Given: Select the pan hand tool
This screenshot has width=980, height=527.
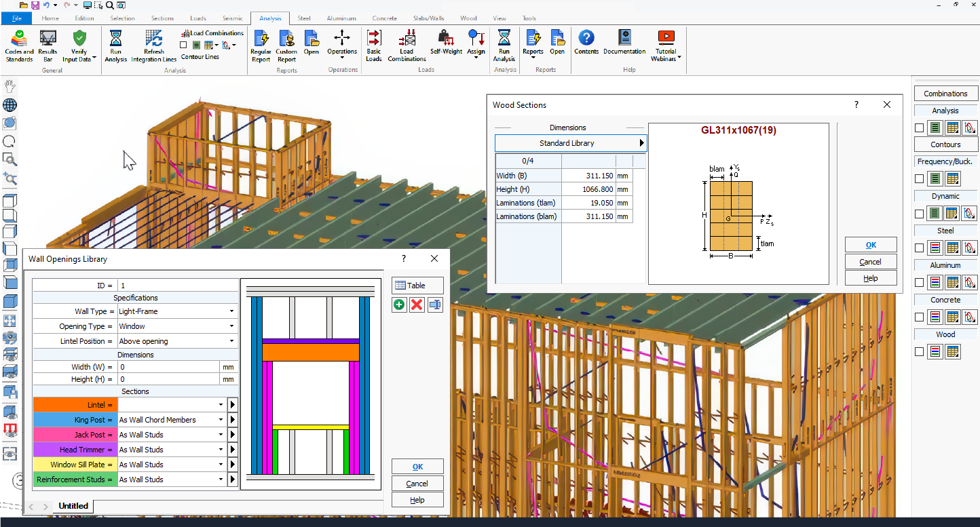Looking at the screenshot, I should pyautogui.click(x=10, y=86).
